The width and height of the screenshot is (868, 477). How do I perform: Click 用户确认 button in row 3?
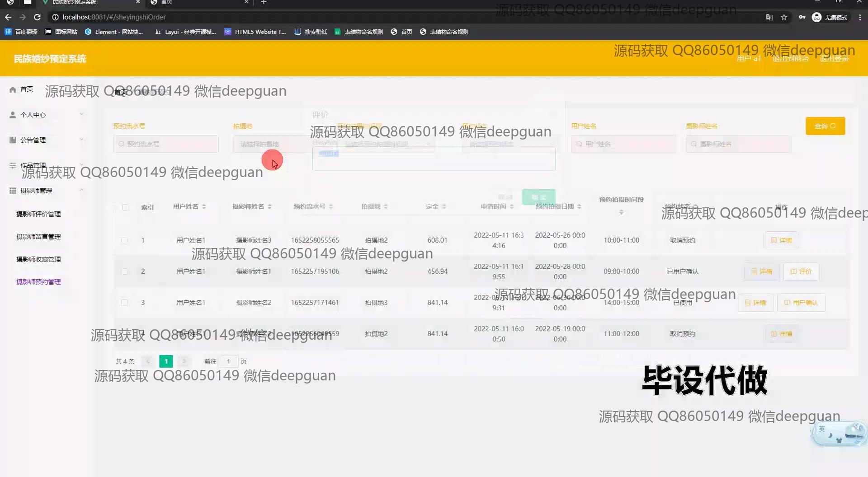tap(801, 303)
